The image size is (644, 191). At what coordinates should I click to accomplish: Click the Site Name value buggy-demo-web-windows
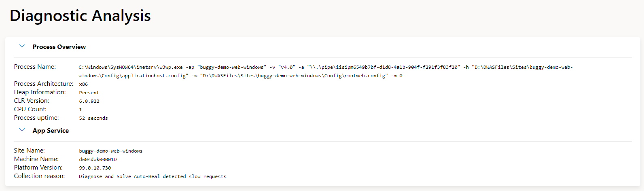tap(111, 151)
